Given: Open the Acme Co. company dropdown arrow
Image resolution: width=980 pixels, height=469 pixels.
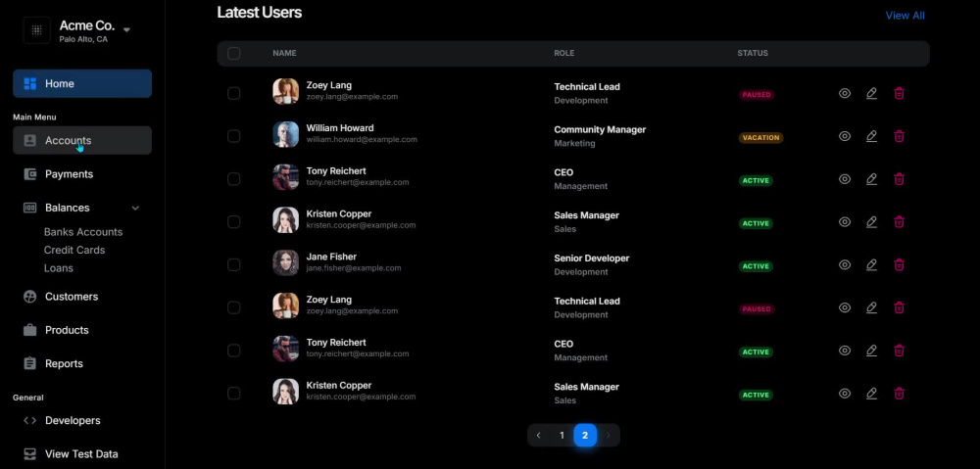Looking at the screenshot, I should (126, 29).
